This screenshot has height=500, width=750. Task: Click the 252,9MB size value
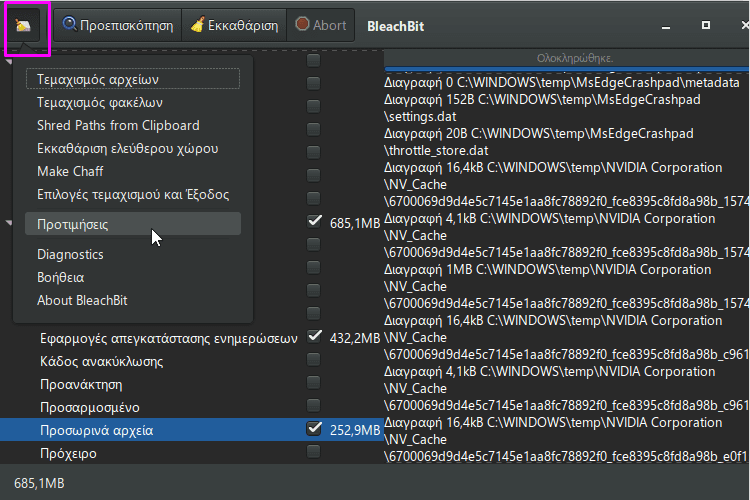pos(354,430)
